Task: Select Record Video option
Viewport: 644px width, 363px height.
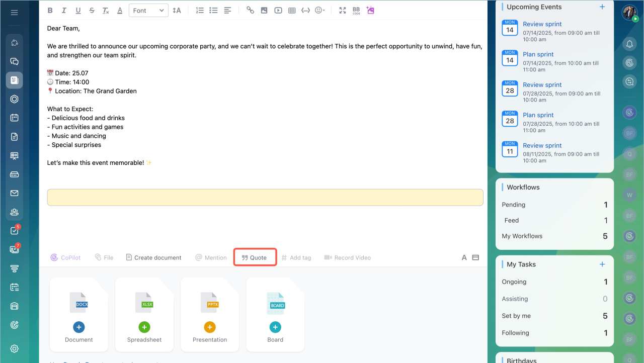Action: click(x=348, y=257)
